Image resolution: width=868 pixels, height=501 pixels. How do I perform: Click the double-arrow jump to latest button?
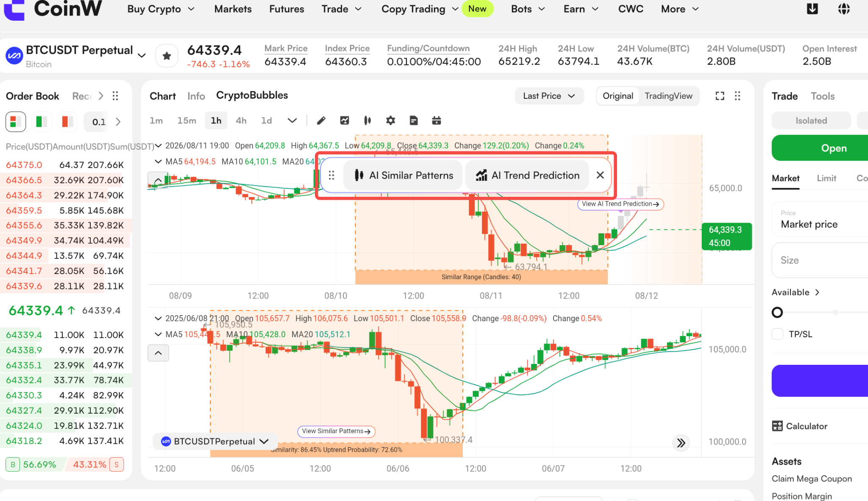point(681,443)
